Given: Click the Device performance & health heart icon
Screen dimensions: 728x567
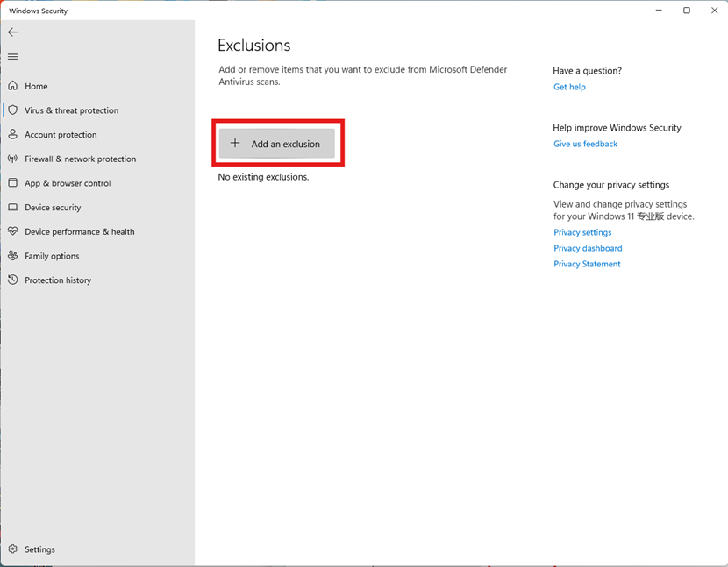Looking at the screenshot, I should (x=13, y=231).
